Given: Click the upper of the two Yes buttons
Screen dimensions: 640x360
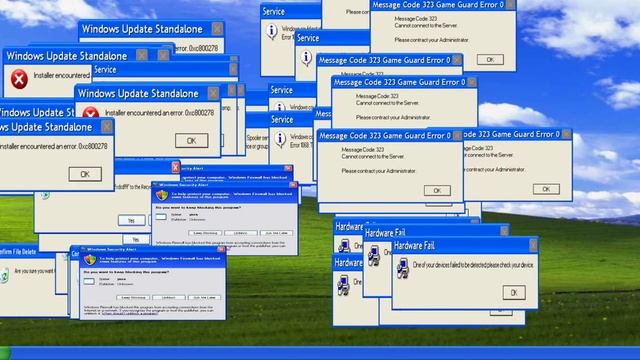Looking at the screenshot, I should click(131, 220).
